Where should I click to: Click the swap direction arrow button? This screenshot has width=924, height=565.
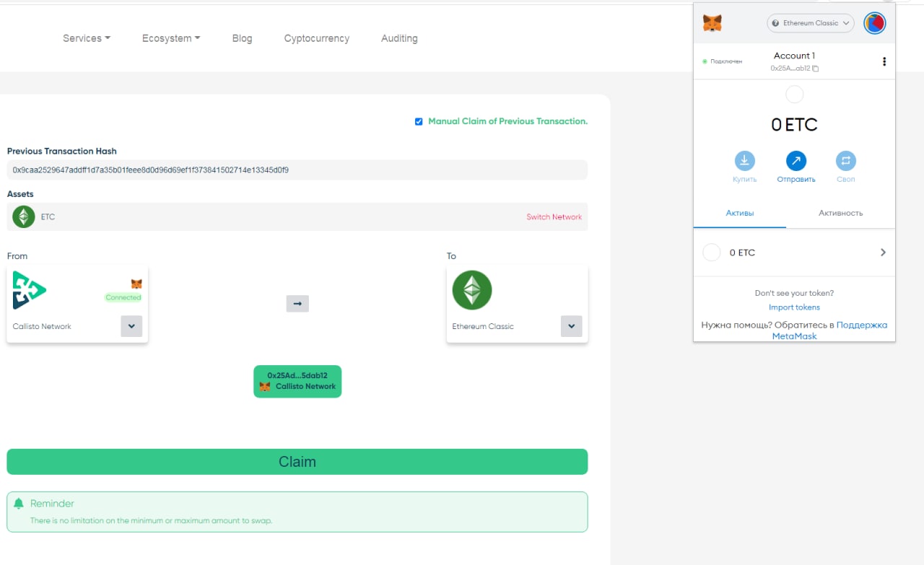(297, 304)
